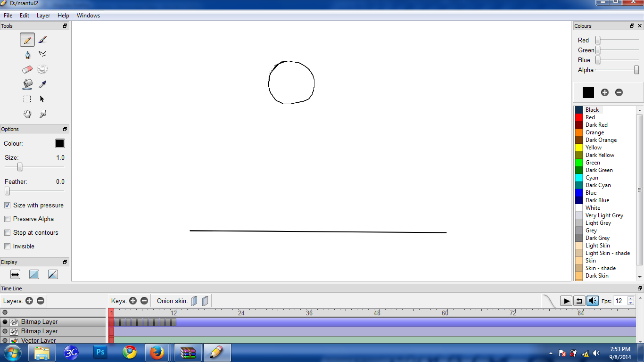Undock the Time Line panel

[640, 288]
